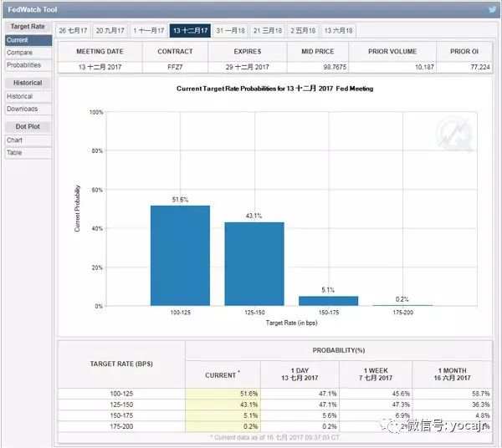Select the 1 十一月17 meeting tab

click(x=149, y=31)
